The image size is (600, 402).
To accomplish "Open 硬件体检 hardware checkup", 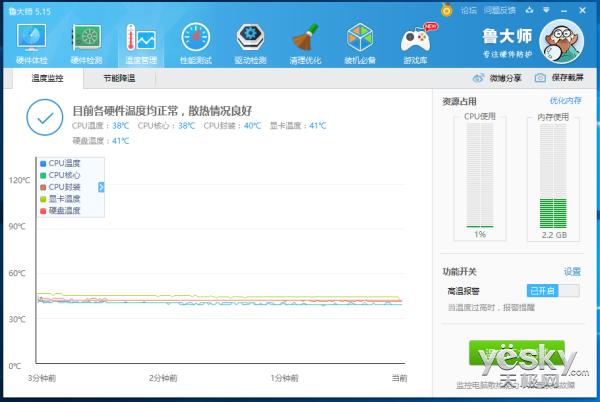I will coord(32,44).
